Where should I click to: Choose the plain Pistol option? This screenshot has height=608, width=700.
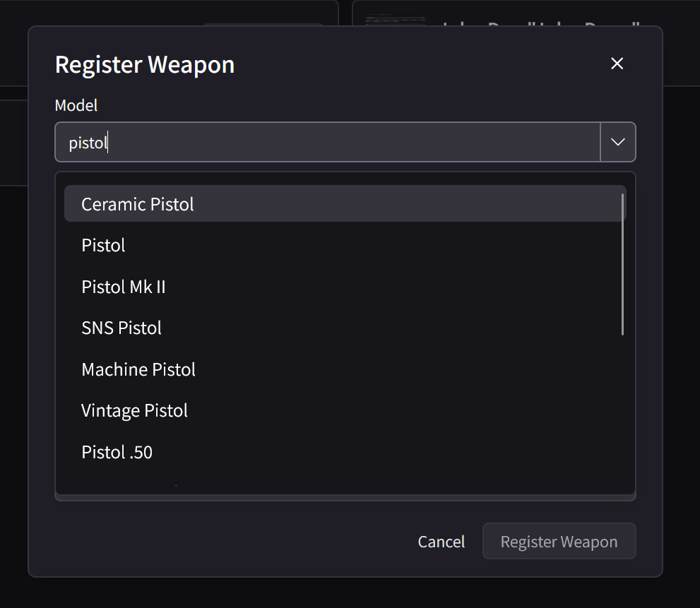coord(103,245)
